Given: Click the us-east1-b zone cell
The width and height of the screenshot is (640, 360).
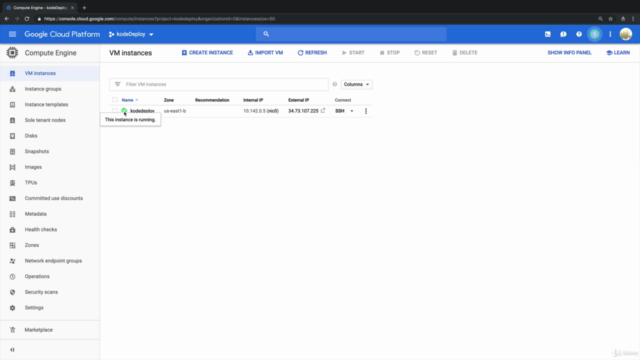Looking at the screenshot, I should (175, 111).
